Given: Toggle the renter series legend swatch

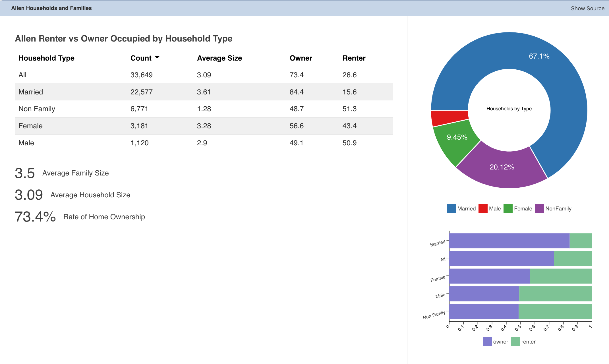Looking at the screenshot, I should (x=515, y=342).
